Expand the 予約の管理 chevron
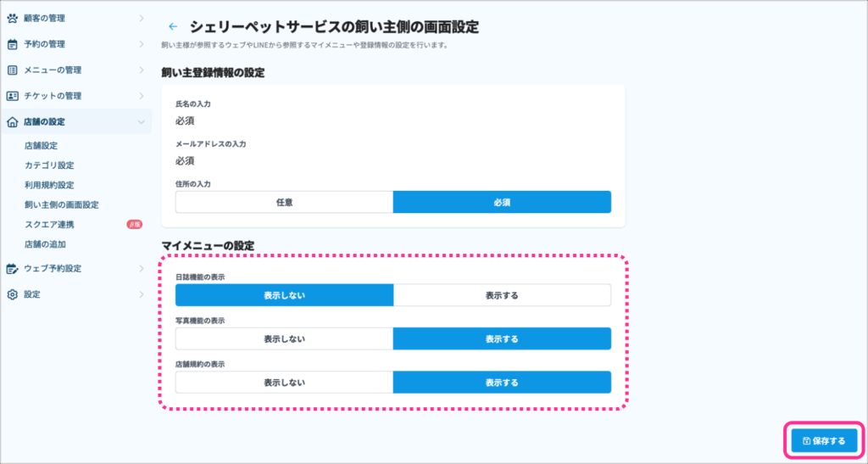The image size is (868, 464). coord(142,44)
